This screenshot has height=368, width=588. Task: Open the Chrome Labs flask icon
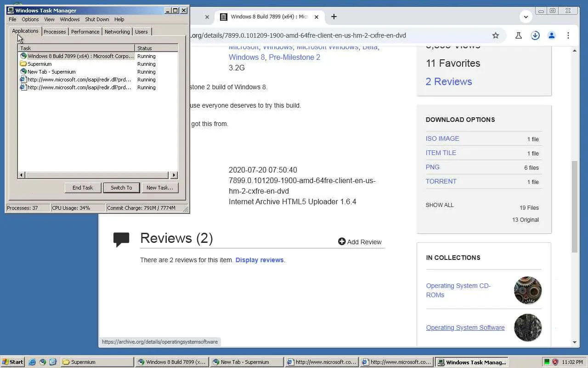[519, 35]
